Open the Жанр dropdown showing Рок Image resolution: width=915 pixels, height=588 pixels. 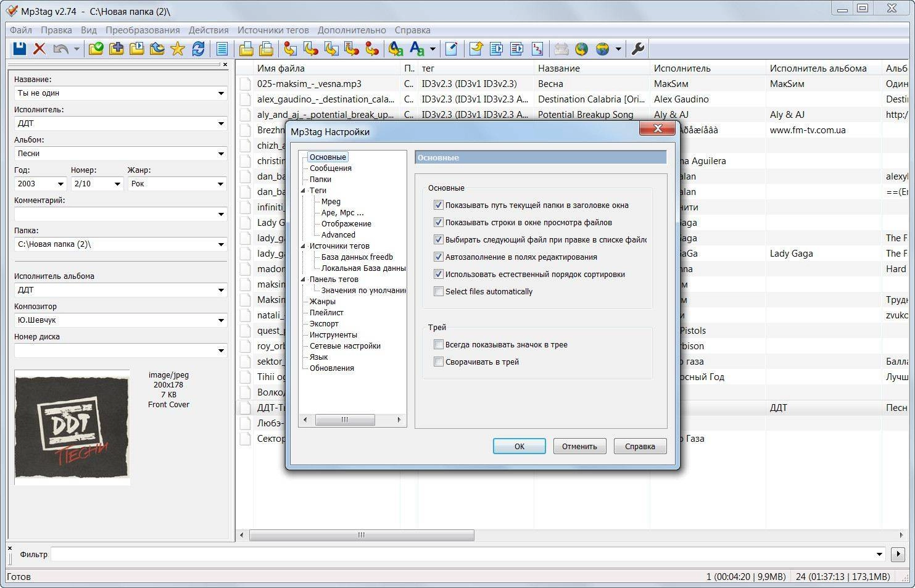(x=221, y=184)
